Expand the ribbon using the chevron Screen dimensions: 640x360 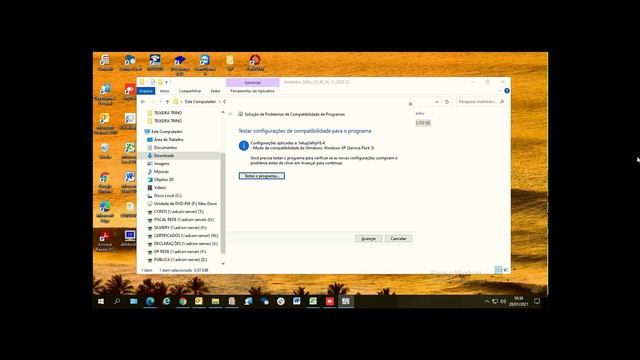pos(500,91)
